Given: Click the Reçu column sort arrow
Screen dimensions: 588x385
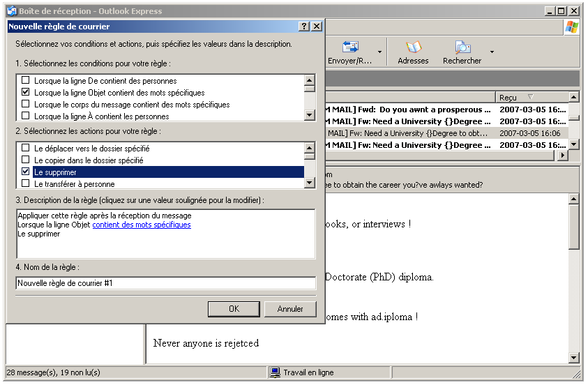Looking at the screenshot, I should click(530, 97).
